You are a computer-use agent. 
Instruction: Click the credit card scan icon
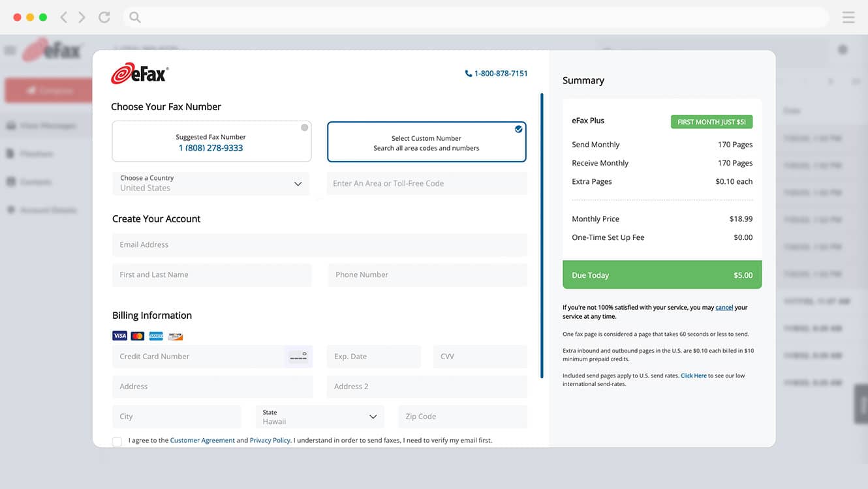tap(298, 357)
